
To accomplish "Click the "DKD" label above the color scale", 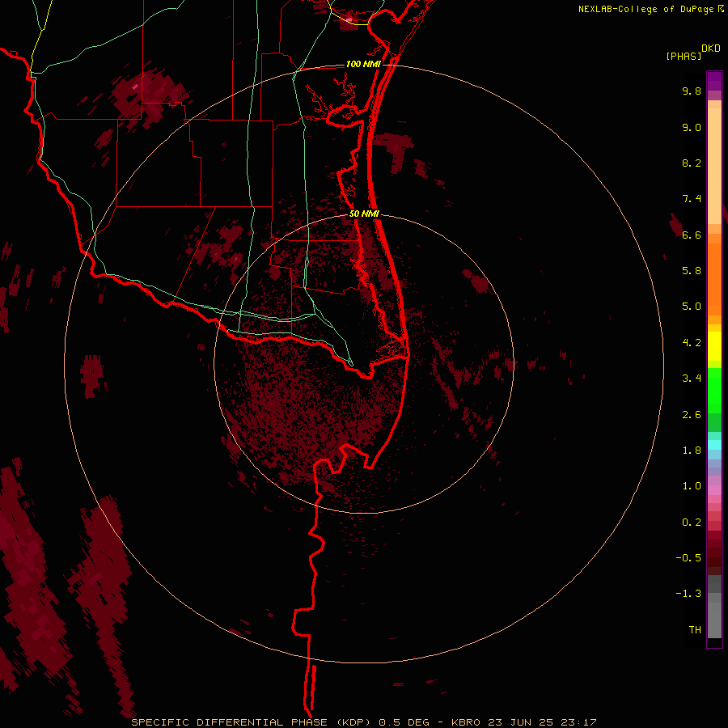I will pyautogui.click(x=711, y=49).
